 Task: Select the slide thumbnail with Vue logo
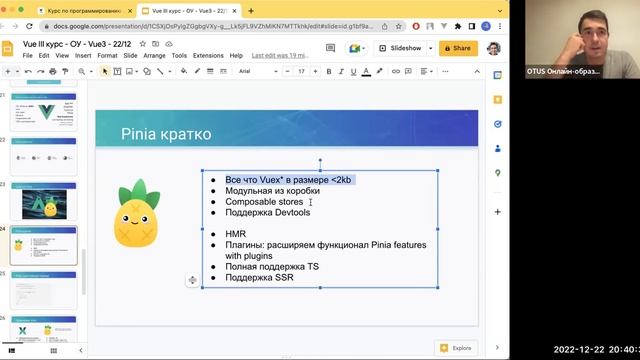click(44, 112)
